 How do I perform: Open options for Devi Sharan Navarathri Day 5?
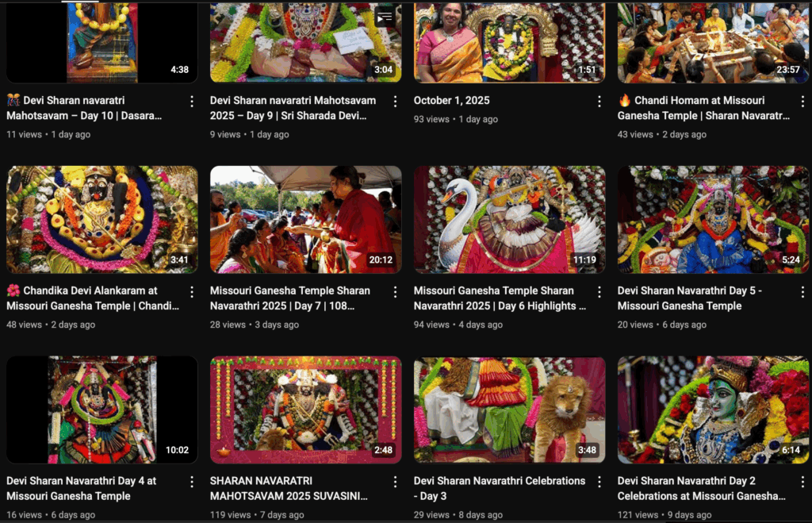click(802, 292)
